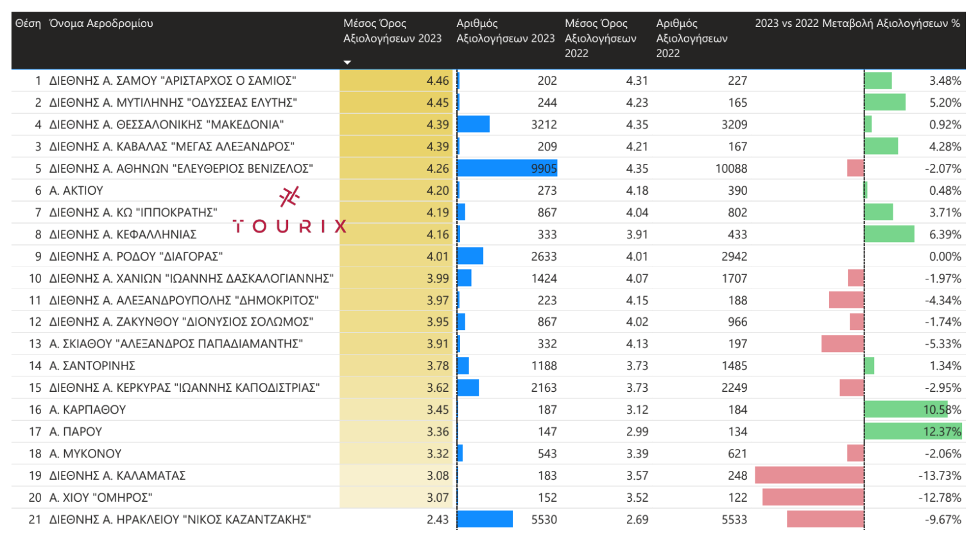
Task: Select the ΘΕΣΣΑΛΟΝΙΚΗΣ "ΜΑΚΕΔΟΝΙΑ" airport name
Action: (166, 125)
